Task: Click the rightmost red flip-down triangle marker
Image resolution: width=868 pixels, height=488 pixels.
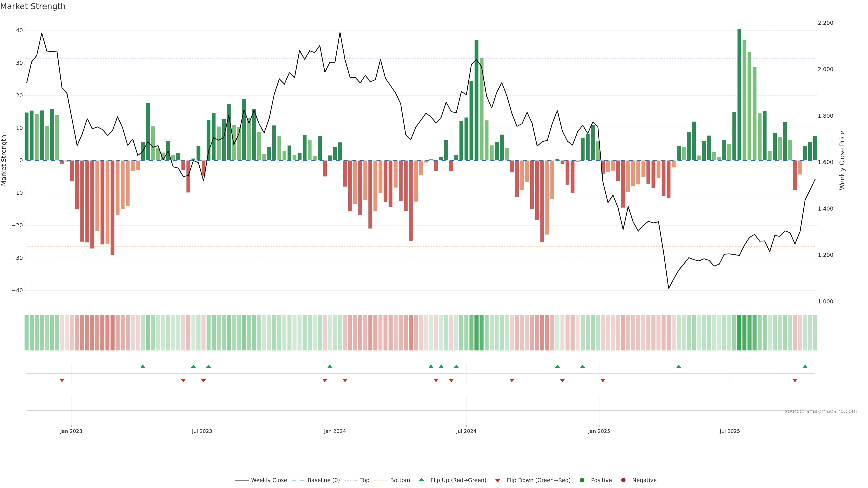Action: (x=795, y=380)
